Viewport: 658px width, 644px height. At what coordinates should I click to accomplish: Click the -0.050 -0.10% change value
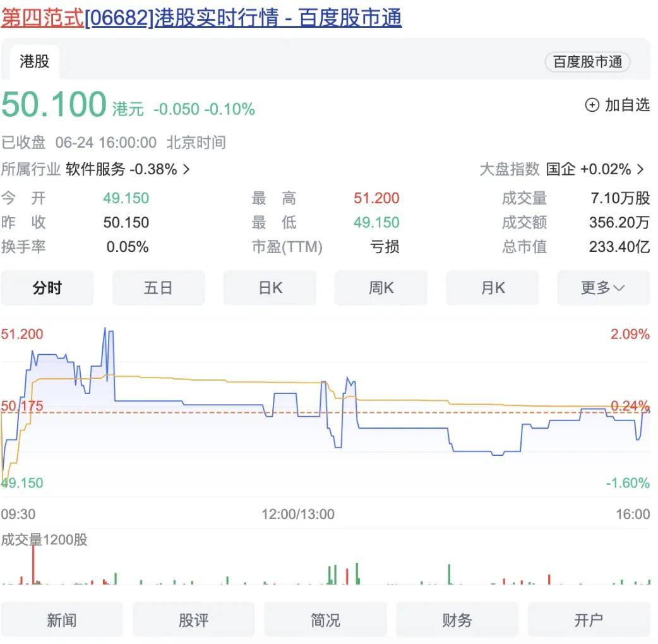[x=205, y=109]
